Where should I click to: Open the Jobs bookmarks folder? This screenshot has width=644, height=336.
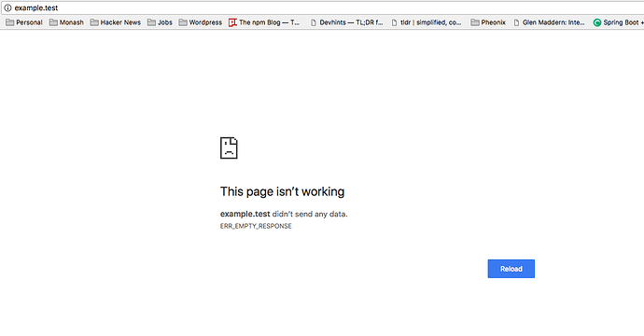(160, 22)
